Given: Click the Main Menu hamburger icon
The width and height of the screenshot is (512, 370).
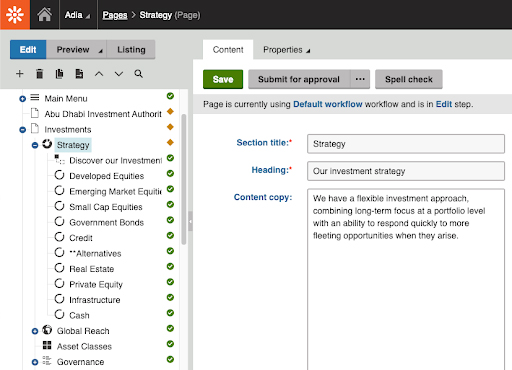Looking at the screenshot, I should point(35,98).
